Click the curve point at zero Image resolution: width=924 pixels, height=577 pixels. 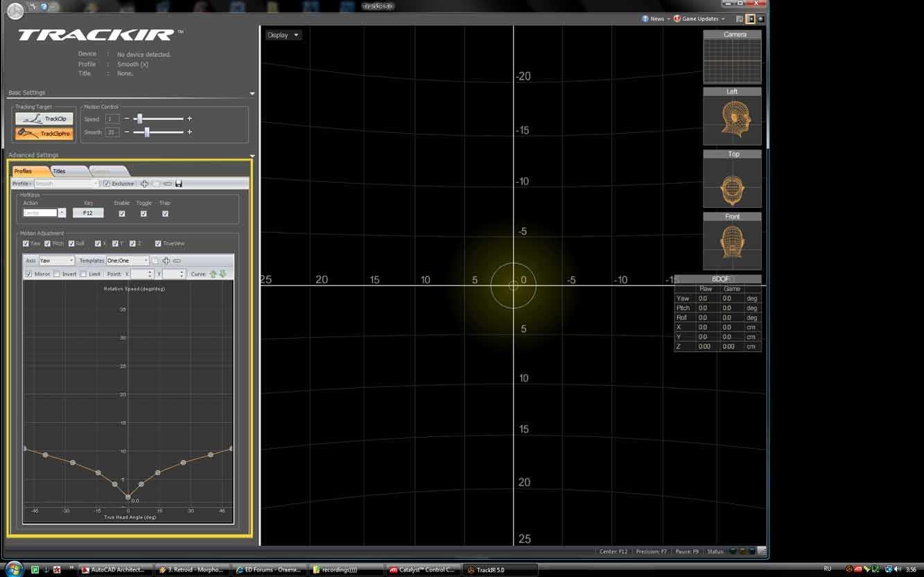(128, 497)
